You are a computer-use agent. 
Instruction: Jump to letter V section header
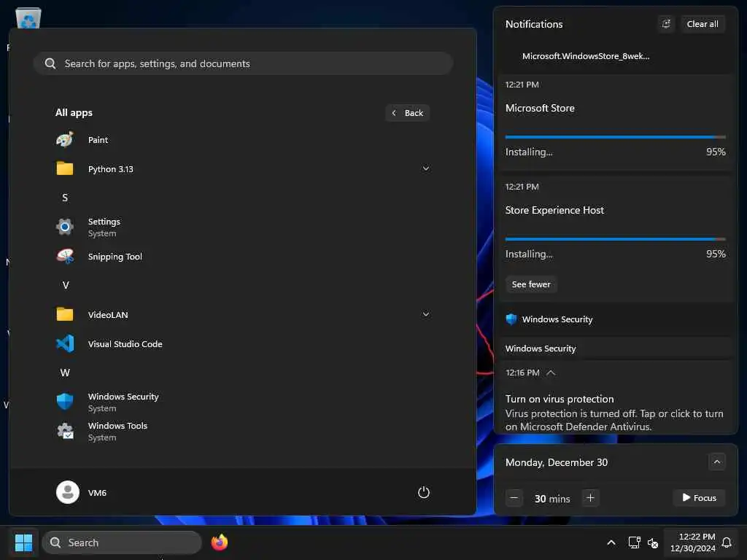[65, 285]
